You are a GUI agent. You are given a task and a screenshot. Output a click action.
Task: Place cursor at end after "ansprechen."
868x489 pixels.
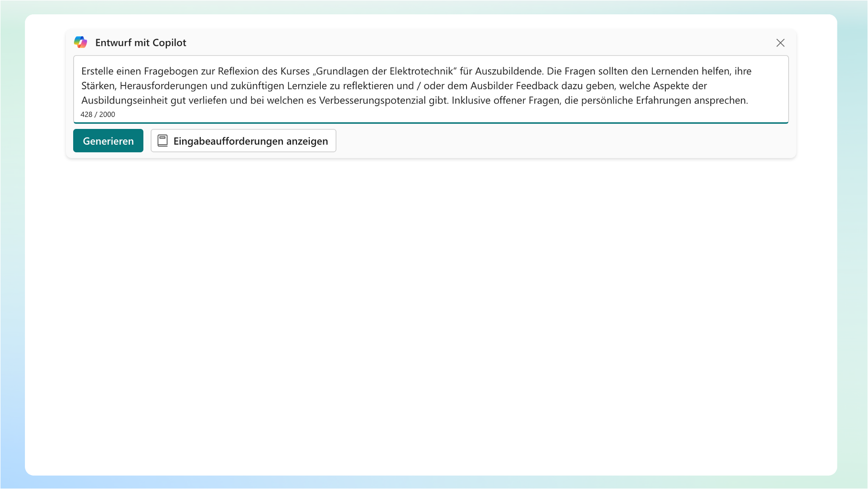point(749,101)
